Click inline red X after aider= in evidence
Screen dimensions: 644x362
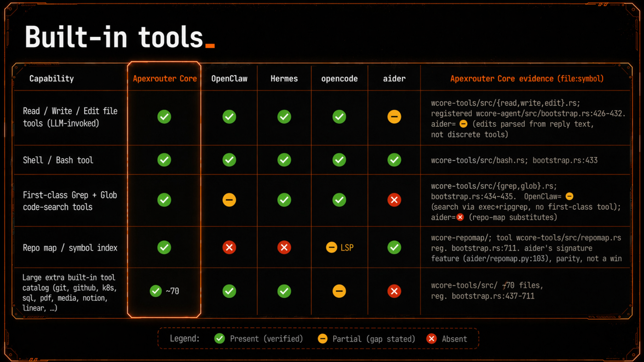point(460,217)
